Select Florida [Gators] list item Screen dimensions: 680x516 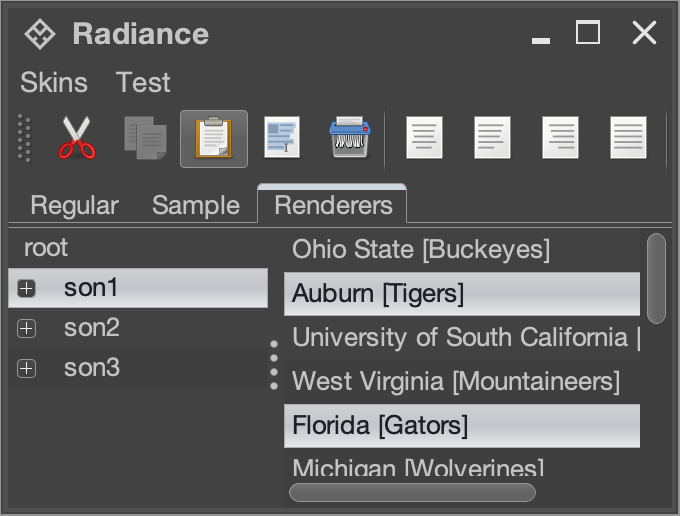pos(462,426)
